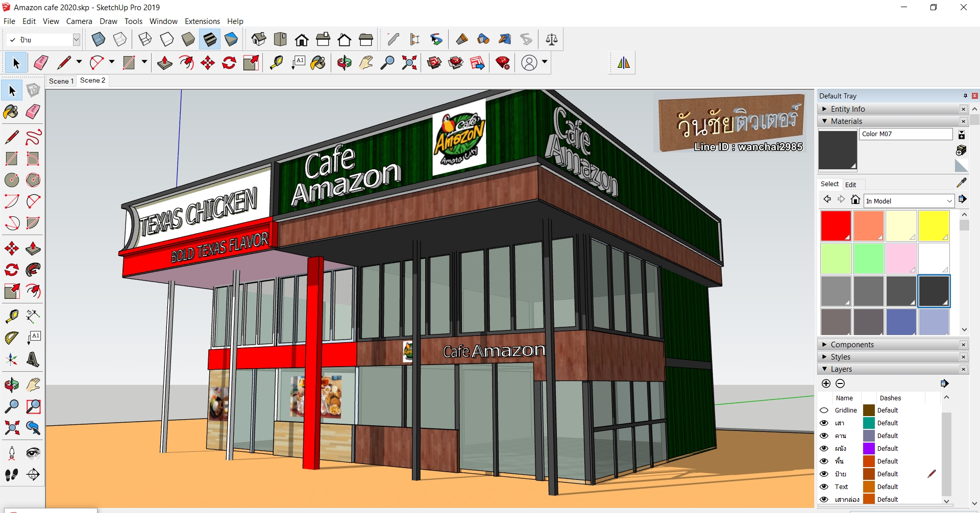This screenshot has height=513, width=980.
Task: Click the Remove Layer minus button
Action: pyautogui.click(x=841, y=383)
